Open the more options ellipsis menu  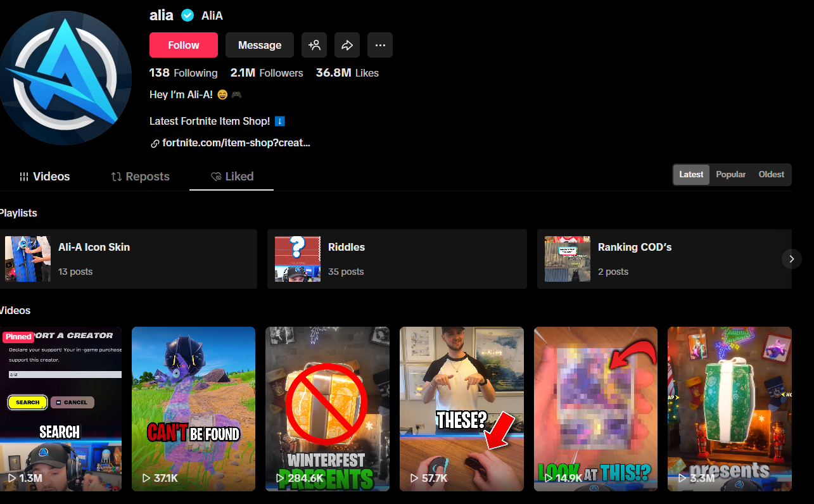(379, 45)
